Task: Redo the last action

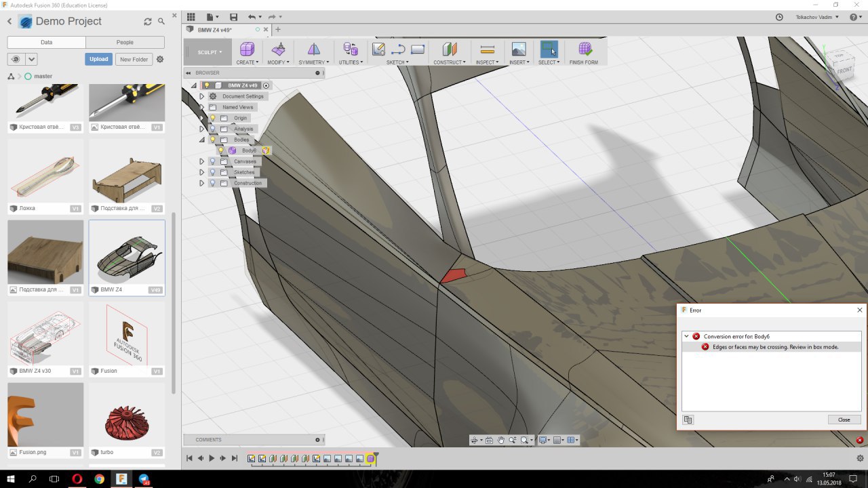Action: tap(272, 17)
